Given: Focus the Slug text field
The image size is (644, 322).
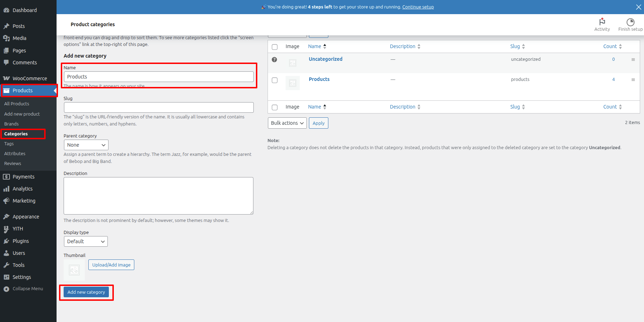Looking at the screenshot, I should [159, 107].
